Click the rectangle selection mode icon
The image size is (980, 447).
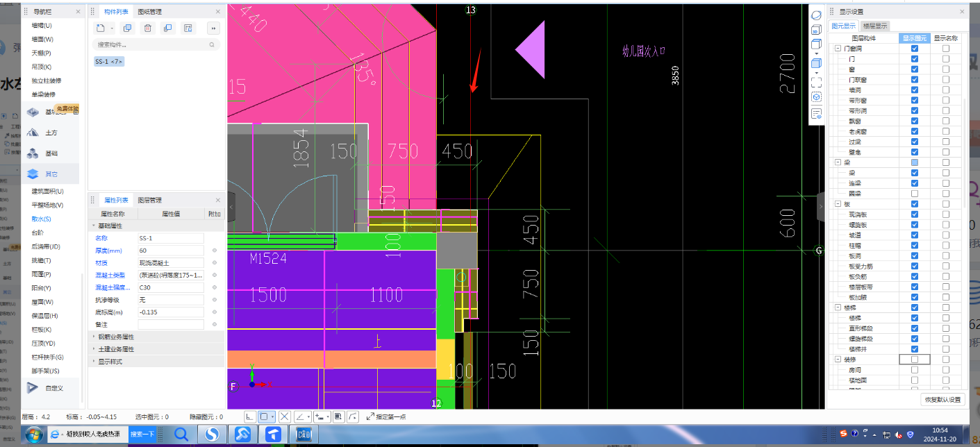click(267, 416)
